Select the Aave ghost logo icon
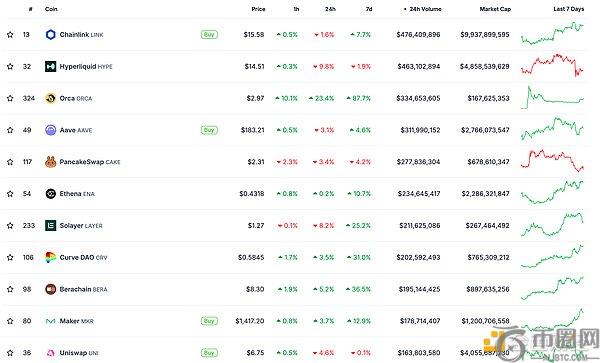This screenshot has width=600, height=363. (51, 130)
